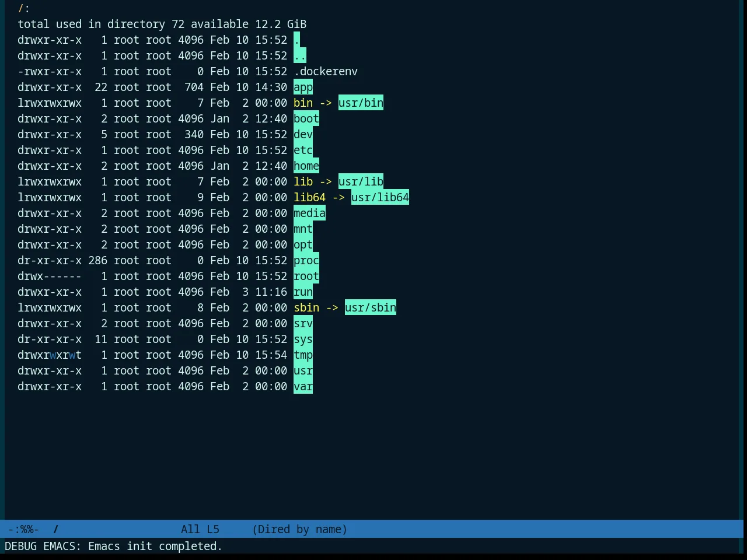The width and height of the screenshot is (747, 560).
Task: Click the 286 link count for proc
Action: (97, 261)
